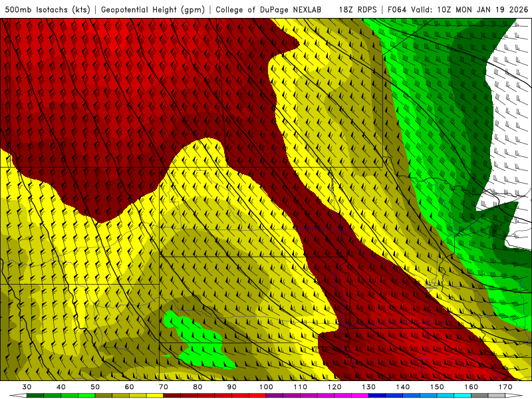Image resolution: width=532 pixels, height=399 pixels.
Task: Click the "130" color scale label
Action: (x=369, y=387)
